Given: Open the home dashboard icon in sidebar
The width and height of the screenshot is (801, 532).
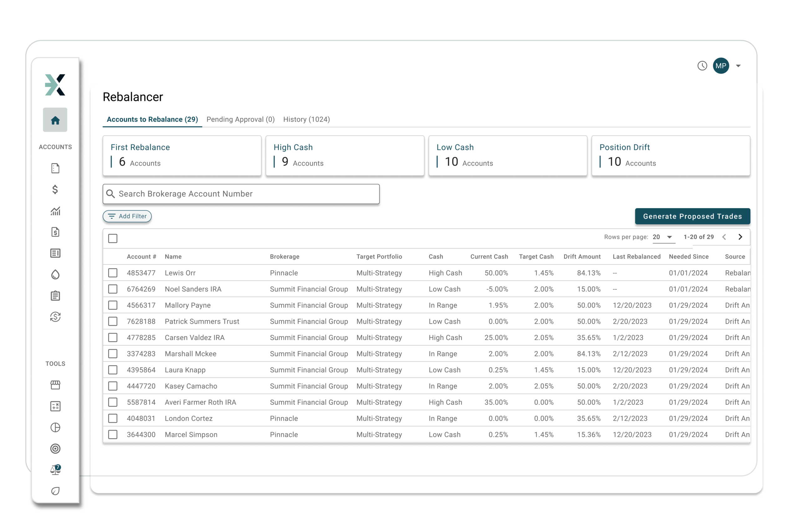Looking at the screenshot, I should point(55,120).
